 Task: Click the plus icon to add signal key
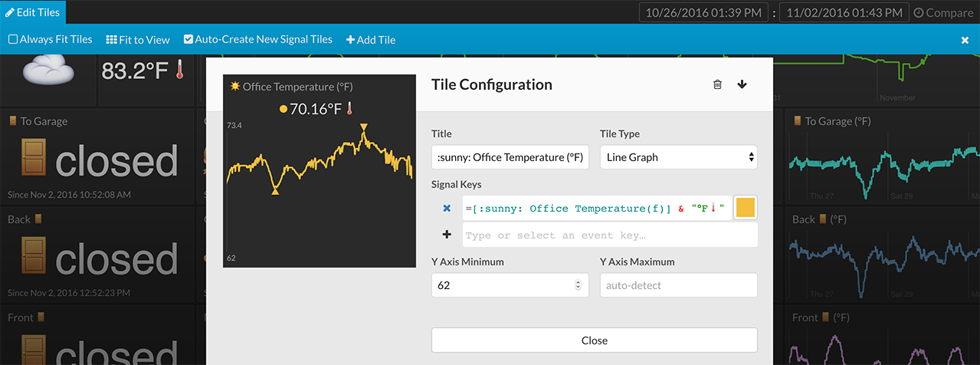[x=447, y=235]
